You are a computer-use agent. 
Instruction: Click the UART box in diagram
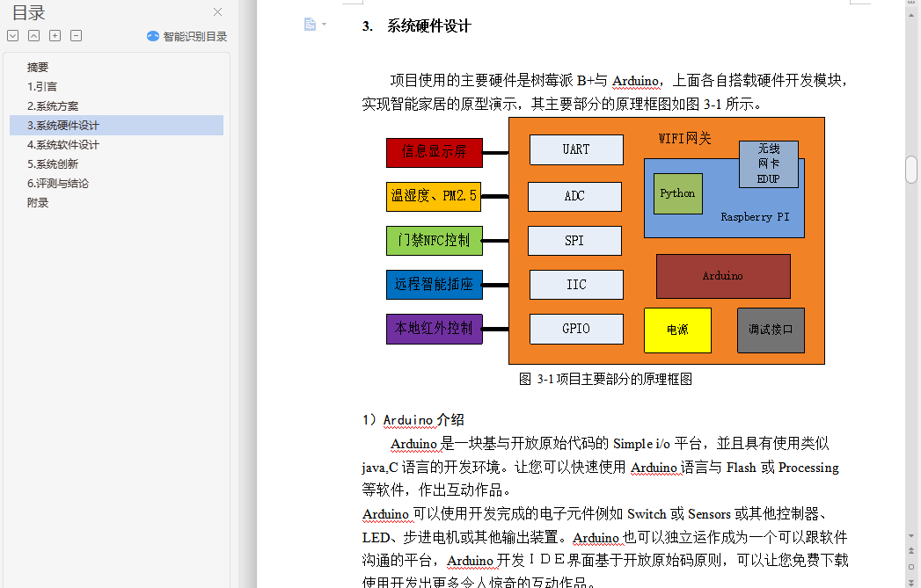pyautogui.click(x=576, y=149)
